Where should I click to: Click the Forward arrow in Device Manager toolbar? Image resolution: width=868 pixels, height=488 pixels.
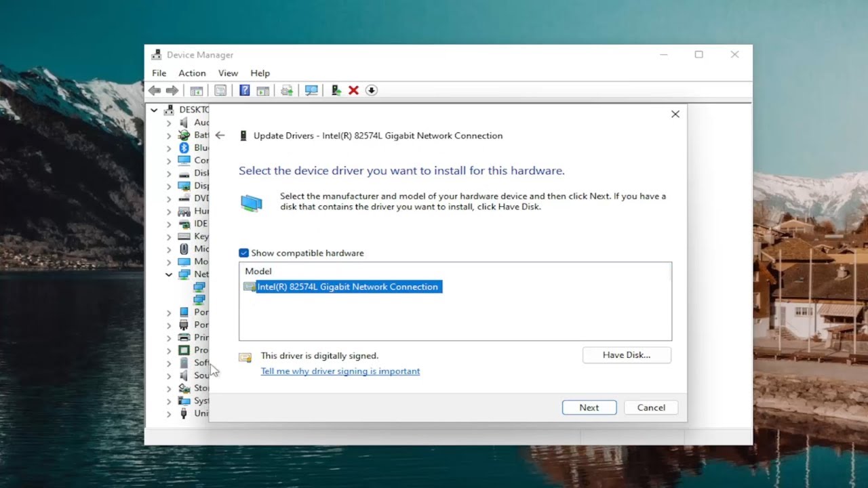tap(172, 90)
